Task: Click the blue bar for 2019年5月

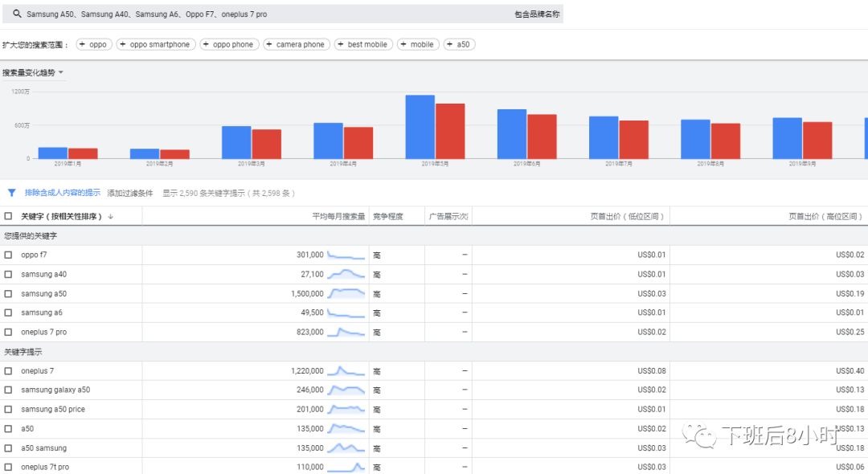Action: pos(420,127)
